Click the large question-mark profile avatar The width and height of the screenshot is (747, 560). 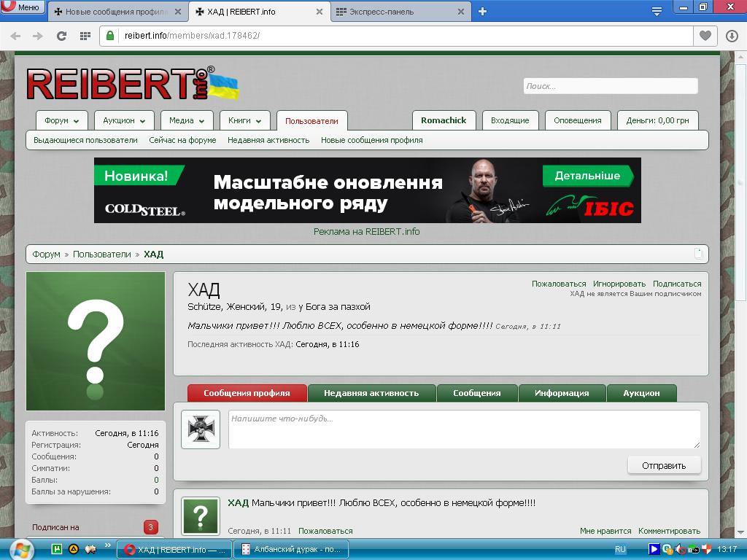click(96, 341)
